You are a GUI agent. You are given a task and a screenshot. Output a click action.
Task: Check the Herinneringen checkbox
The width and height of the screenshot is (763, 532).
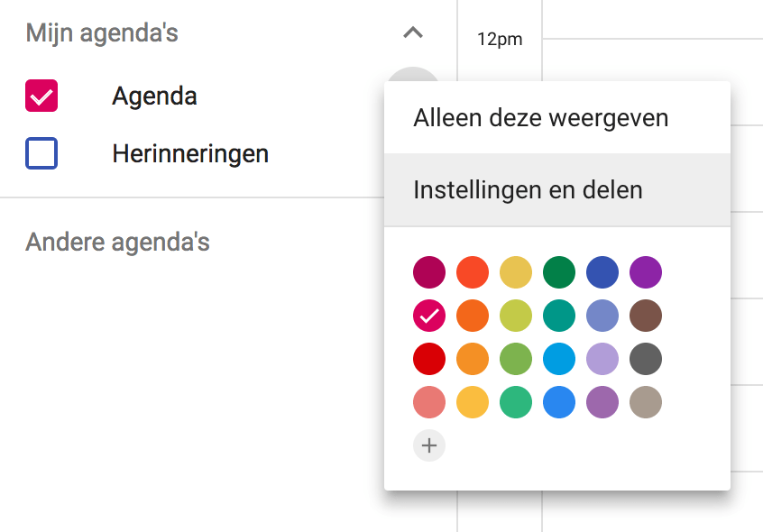point(41,153)
